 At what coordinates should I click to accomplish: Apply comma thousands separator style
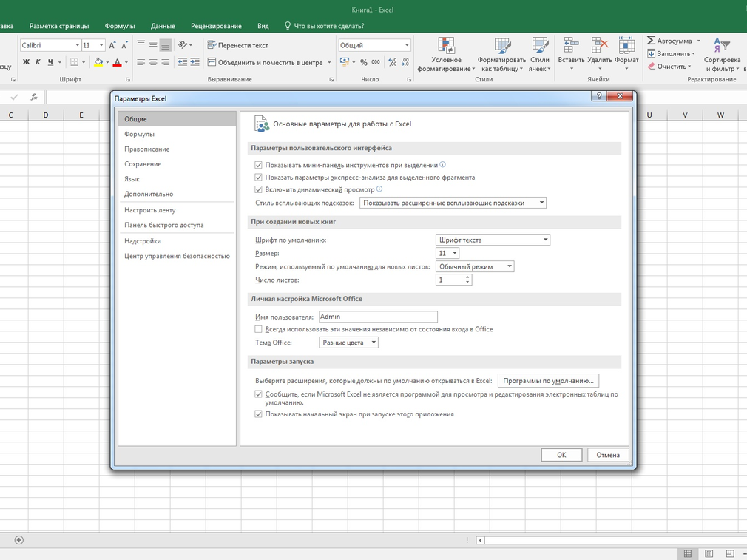point(376,62)
